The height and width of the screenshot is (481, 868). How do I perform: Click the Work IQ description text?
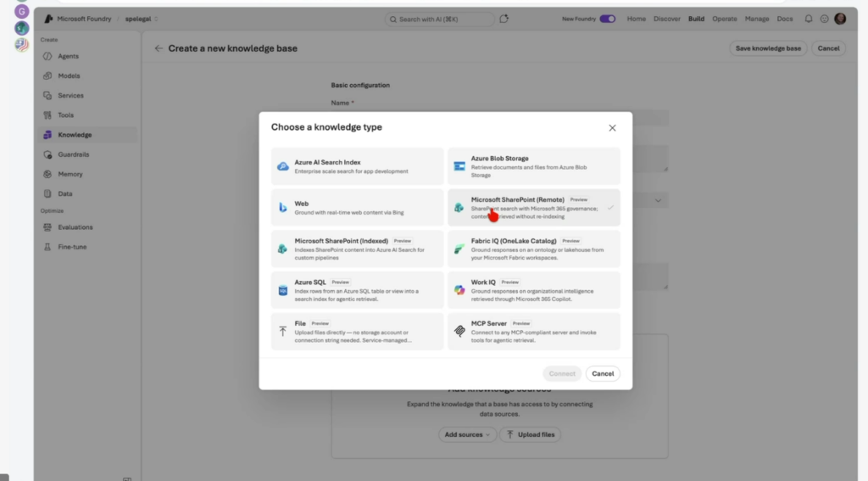point(532,295)
